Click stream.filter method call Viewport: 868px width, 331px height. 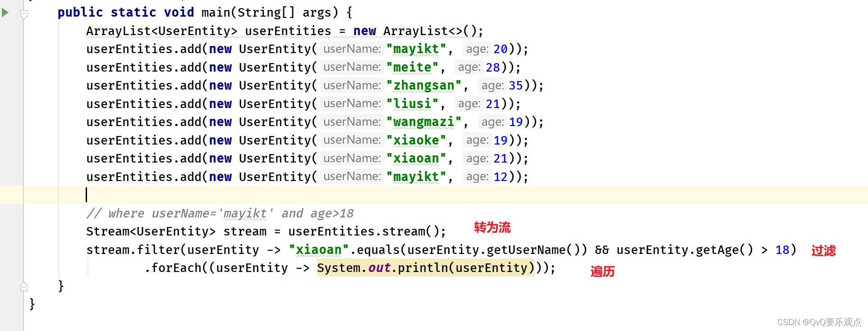(133, 249)
